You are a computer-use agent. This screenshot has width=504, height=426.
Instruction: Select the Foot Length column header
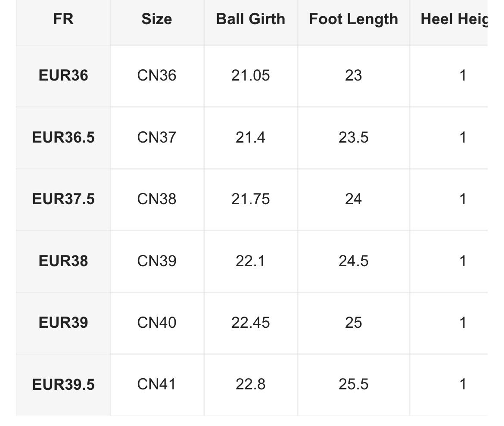pyautogui.click(x=354, y=19)
